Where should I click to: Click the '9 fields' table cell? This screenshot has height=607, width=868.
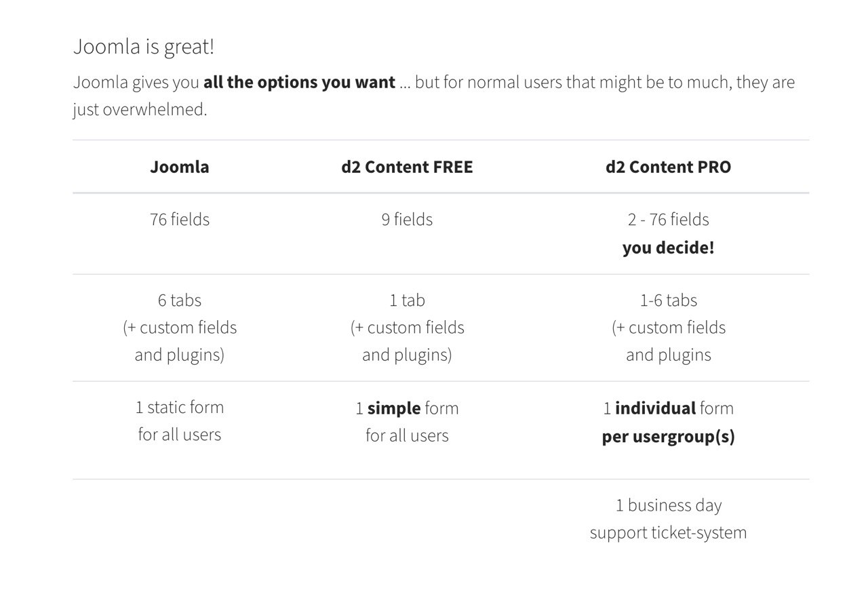coord(407,220)
